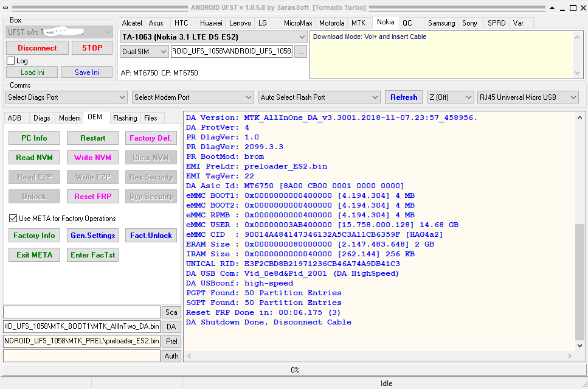Open the Z (Off) dropdown
The image size is (588, 389).
pos(451,97)
